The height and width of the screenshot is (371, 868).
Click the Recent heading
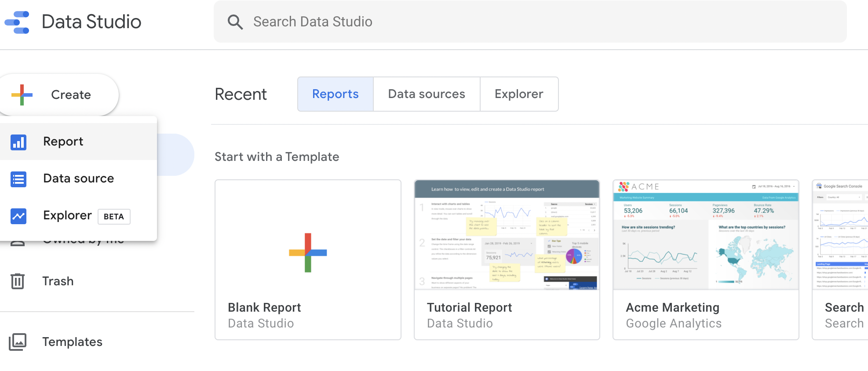click(241, 94)
